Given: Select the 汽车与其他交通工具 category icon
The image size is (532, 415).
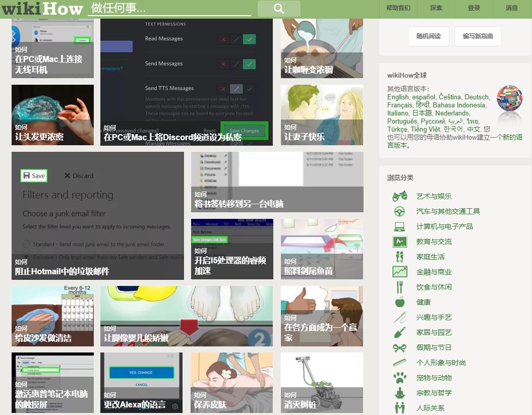Looking at the screenshot, I should click(x=400, y=211).
